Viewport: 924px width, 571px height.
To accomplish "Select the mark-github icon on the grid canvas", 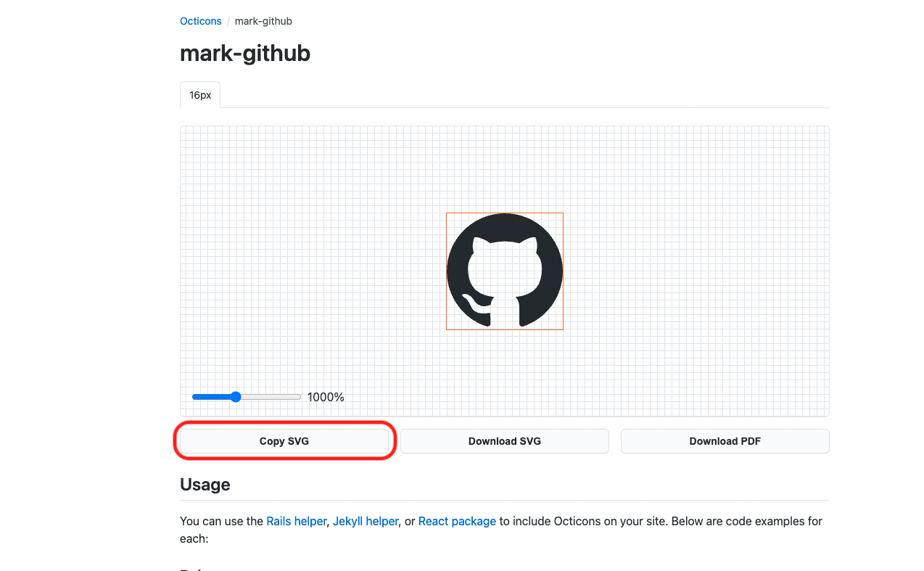I will point(504,271).
